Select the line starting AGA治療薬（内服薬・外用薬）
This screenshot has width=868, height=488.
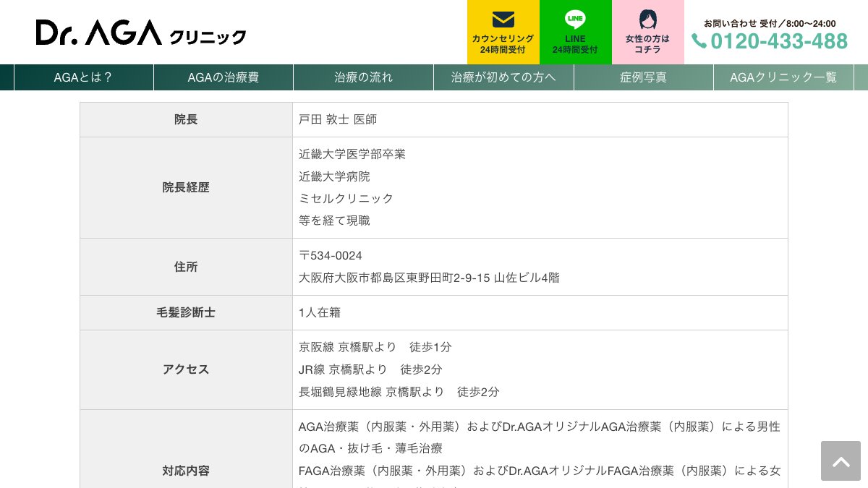[x=540, y=427]
